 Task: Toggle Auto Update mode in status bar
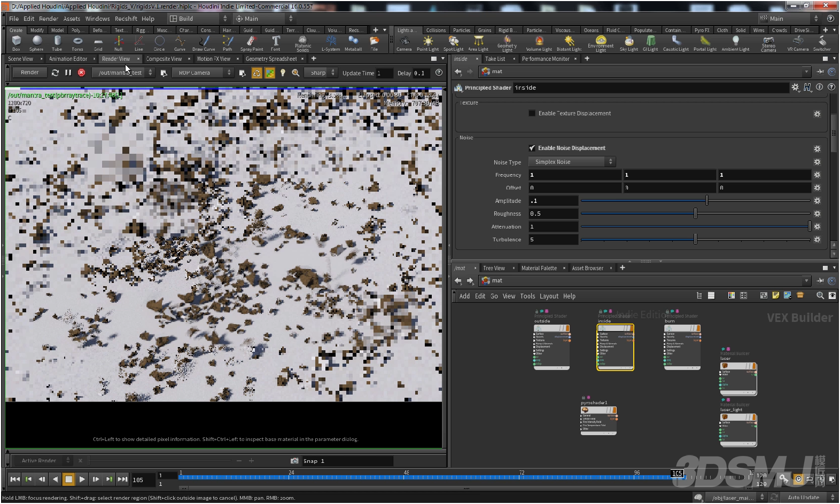pyautogui.click(x=803, y=498)
